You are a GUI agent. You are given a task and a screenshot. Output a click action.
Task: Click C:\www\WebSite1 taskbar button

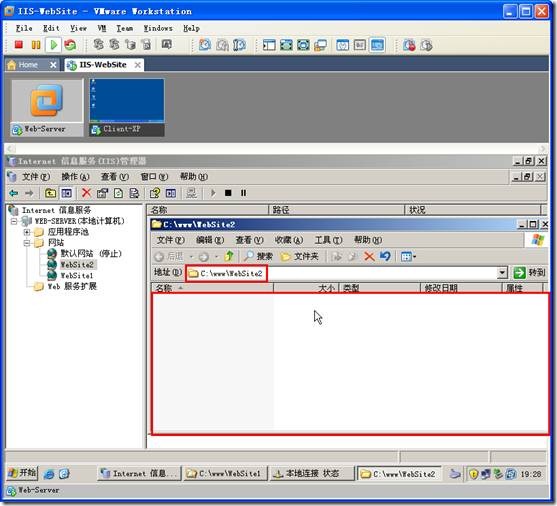click(225, 473)
